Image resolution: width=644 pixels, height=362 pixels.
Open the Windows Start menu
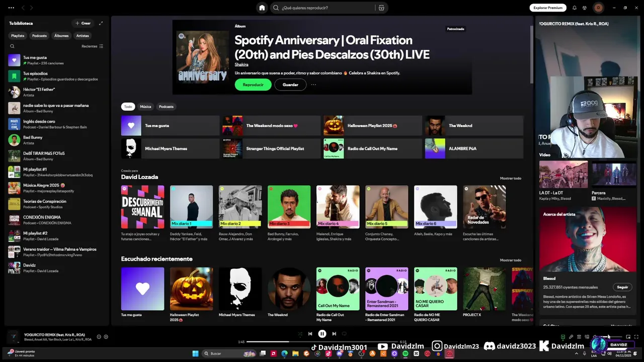coord(195,353)
